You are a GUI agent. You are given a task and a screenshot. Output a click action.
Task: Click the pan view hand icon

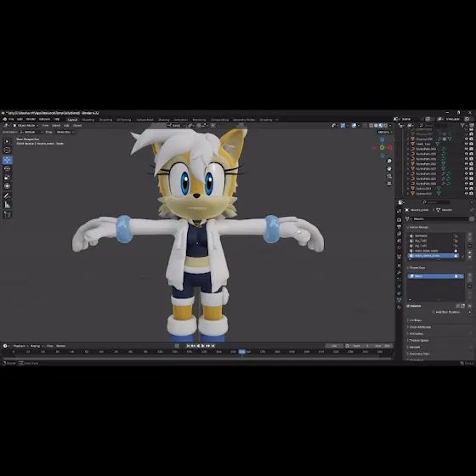[389, 168]
